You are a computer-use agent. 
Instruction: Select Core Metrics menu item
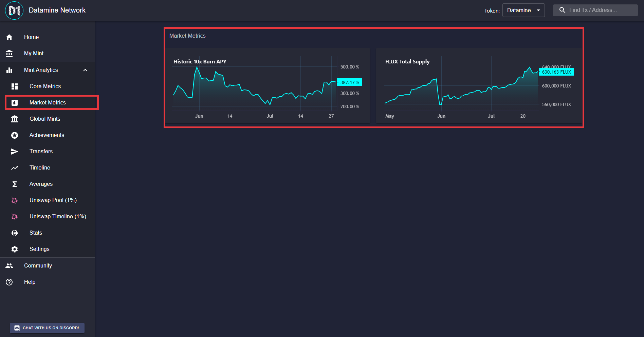click(x=48, y=86)
